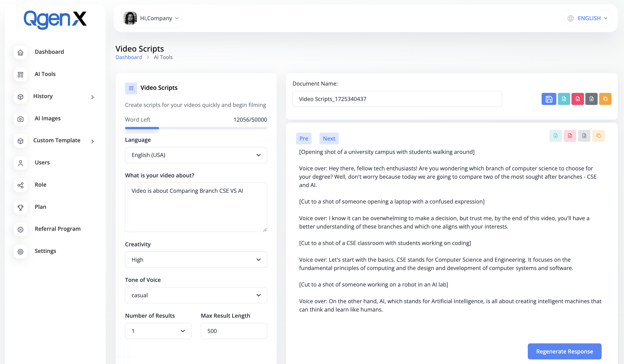Open the Number of Results dropdown

[158, 331]
